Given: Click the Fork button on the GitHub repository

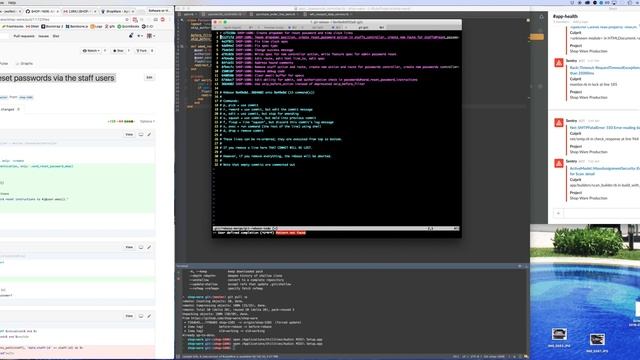Looking at the screenshot, I should [x=142, y=51].
